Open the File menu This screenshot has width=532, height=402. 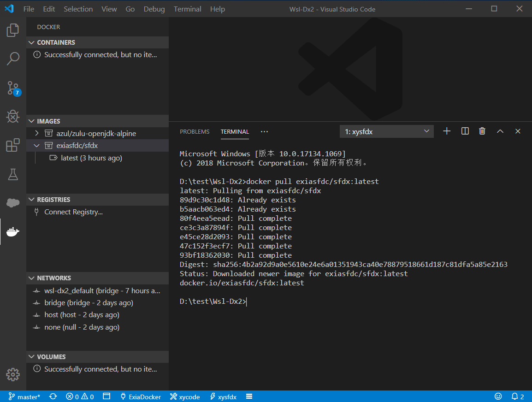pyautogui.click(x=29, y=9)
